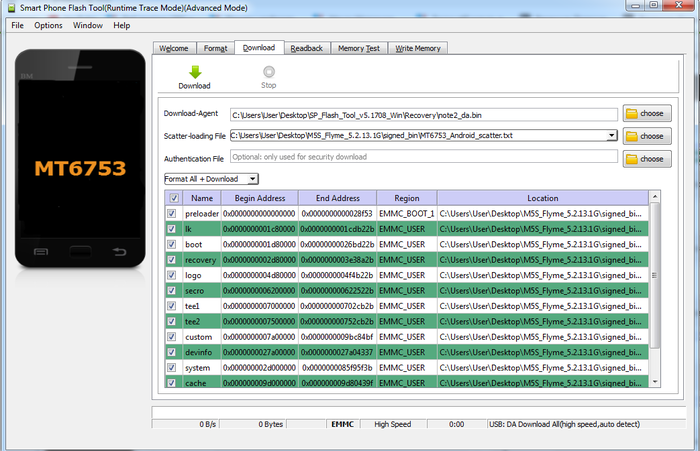
Task: Click the phone's back arrow key icon
Action: pyautogui.click(x=119, y=252)
